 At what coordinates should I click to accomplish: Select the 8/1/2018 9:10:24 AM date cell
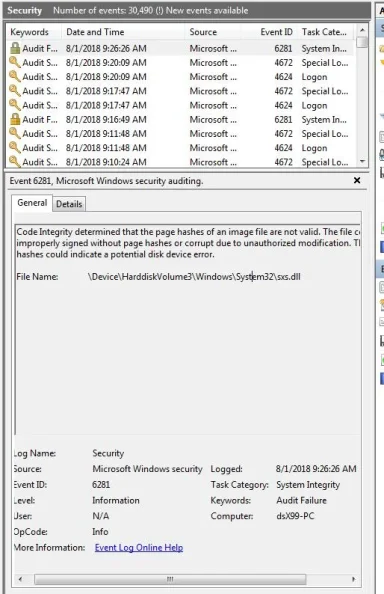coord(106,162)
